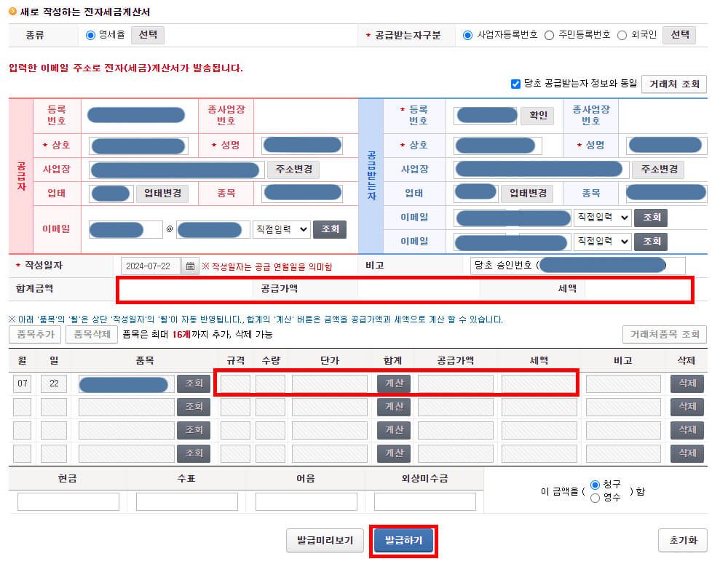
Task: Click 계산 in the first item row
Action: click(394, 384)
